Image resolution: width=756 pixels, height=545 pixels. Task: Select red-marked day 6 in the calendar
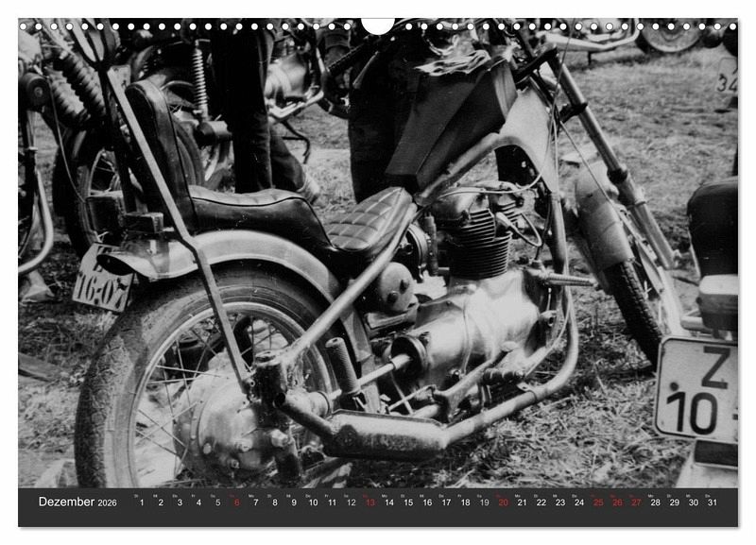(x=236, y=502)
